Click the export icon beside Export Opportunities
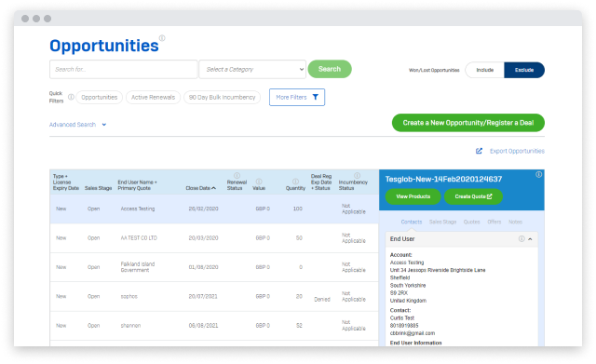This screenshot has height=364, width=596. [479, 151]
